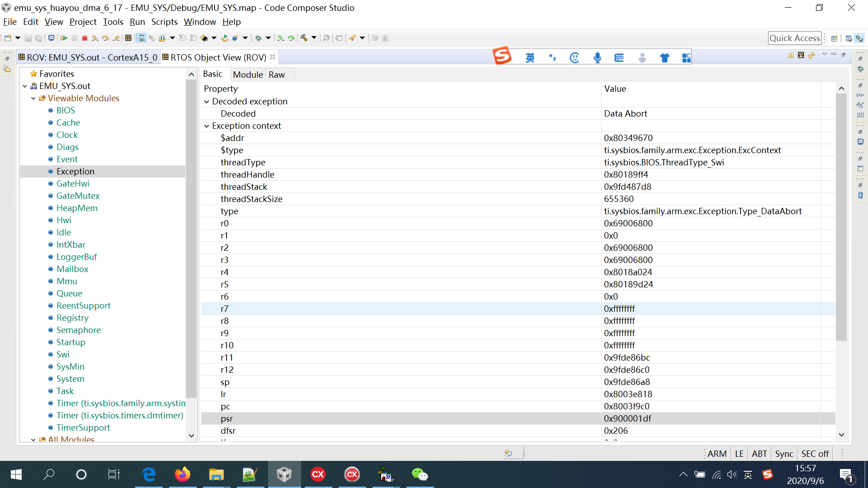
Task: Click the Quick Access box
Action: (x=795, y=38)
